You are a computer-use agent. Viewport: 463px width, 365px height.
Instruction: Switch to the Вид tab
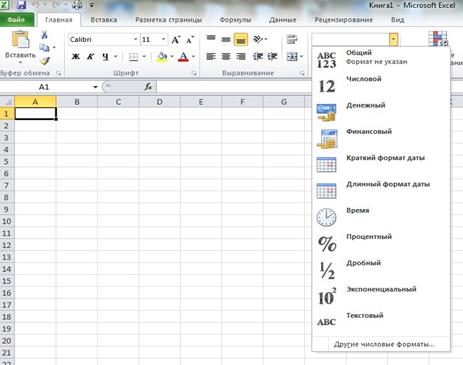pos(398,20)
